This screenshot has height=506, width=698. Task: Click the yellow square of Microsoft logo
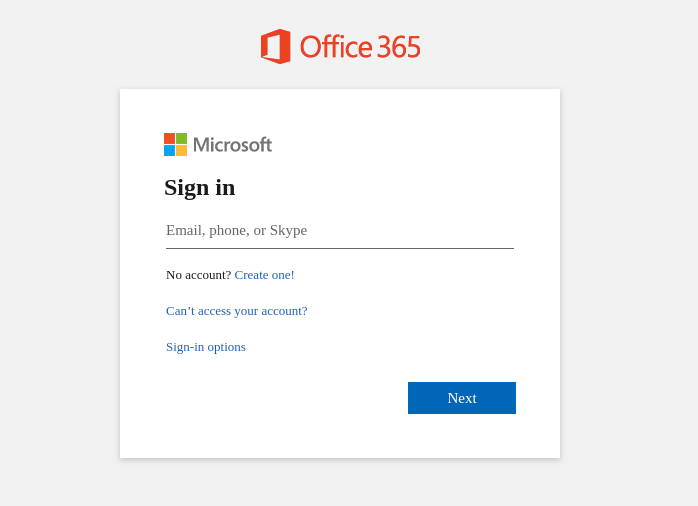(x=181, y=150)
